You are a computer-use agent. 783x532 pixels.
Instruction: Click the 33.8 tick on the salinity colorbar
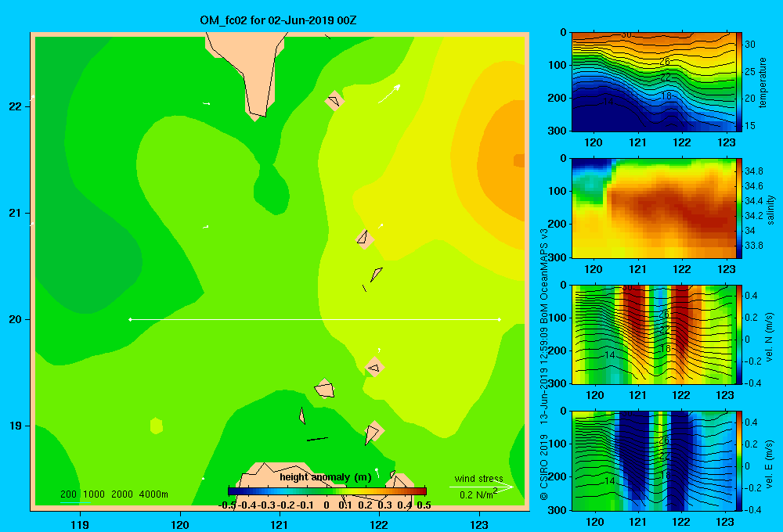pos(753,246)
